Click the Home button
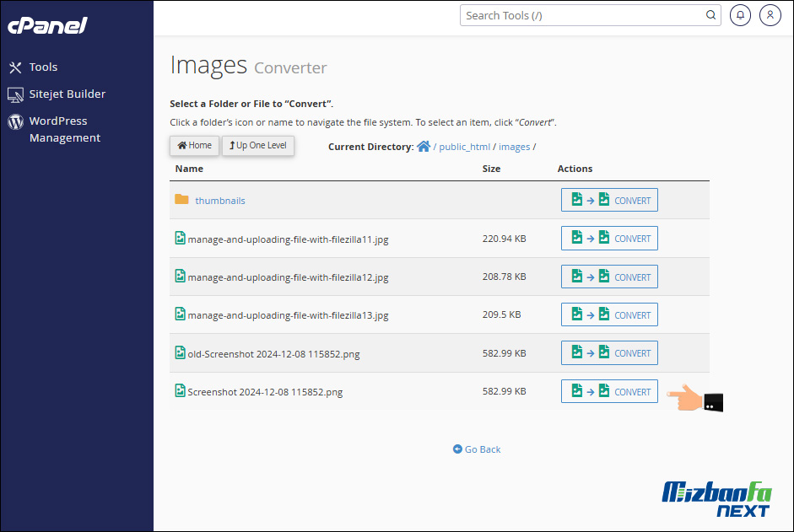This screenshot has width=794, height=532. pos(194,146)
